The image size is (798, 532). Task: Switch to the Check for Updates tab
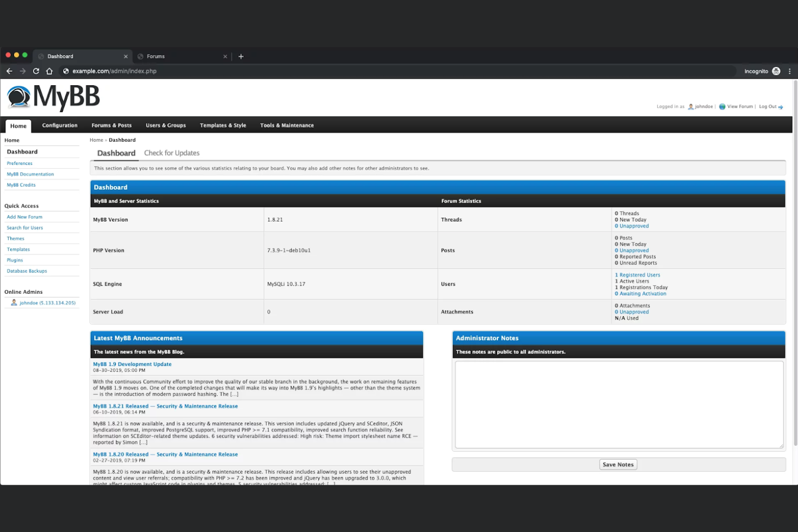(x=171, y=153)
